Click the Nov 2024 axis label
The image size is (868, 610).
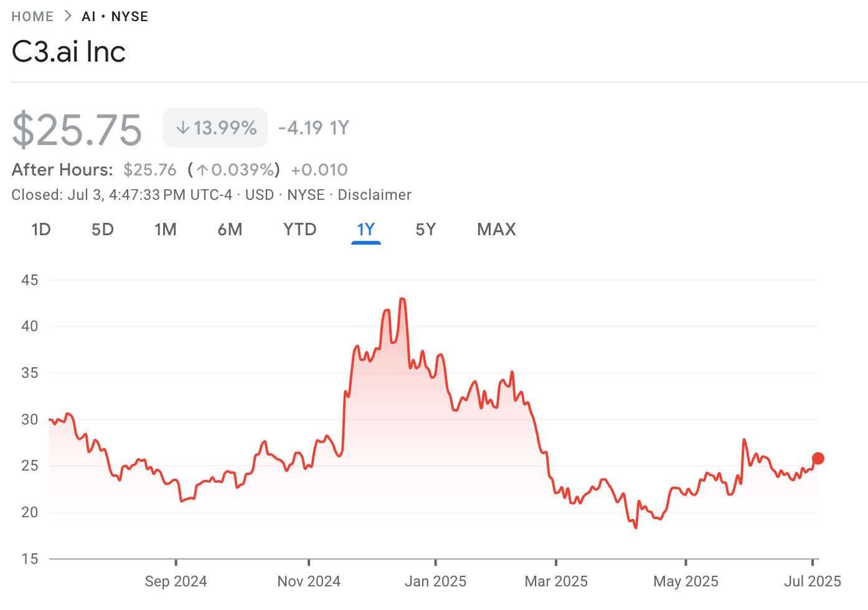pos(309,581)
